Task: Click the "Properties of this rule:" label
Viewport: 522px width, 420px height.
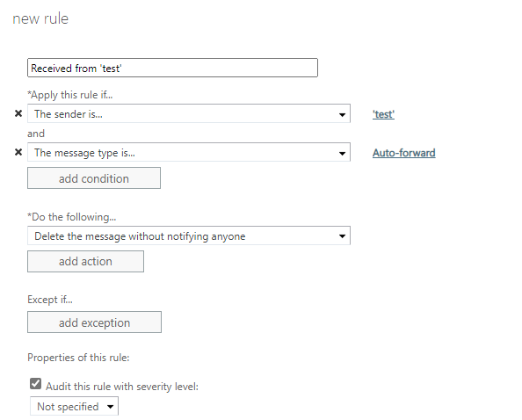Action: click(x=78, y=358)
